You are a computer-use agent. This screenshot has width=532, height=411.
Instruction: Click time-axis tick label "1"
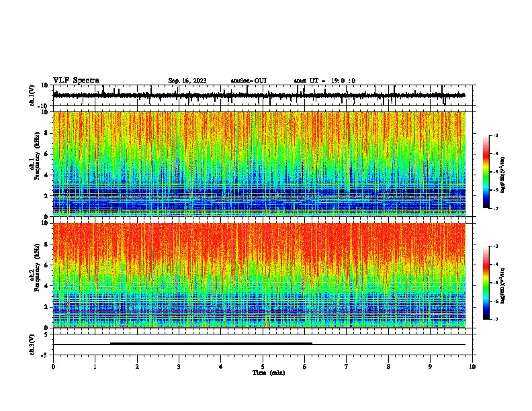coord(95,367)
